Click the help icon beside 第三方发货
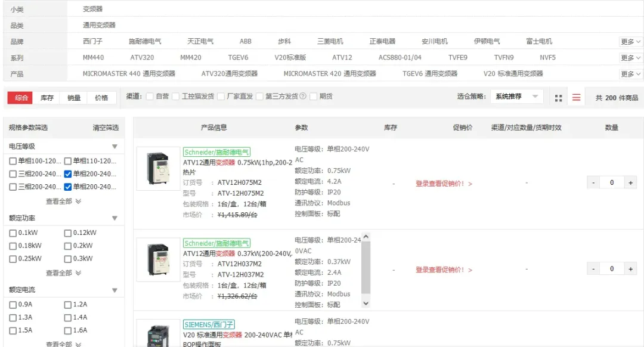The width and height of the screenshot is (644, 347). point(303,96)
